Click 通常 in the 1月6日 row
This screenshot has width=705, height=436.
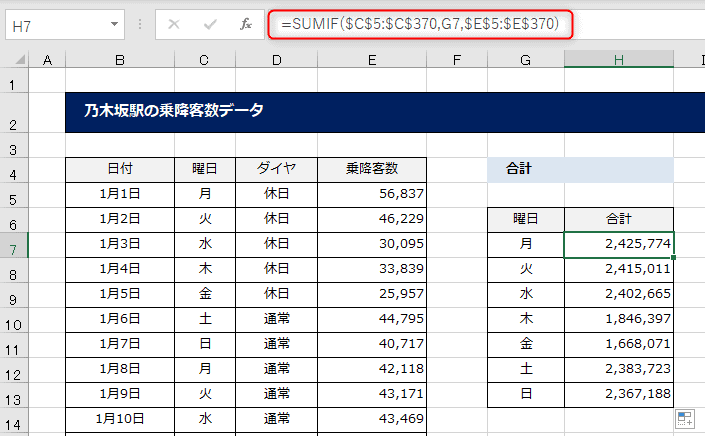coord(277,320)
